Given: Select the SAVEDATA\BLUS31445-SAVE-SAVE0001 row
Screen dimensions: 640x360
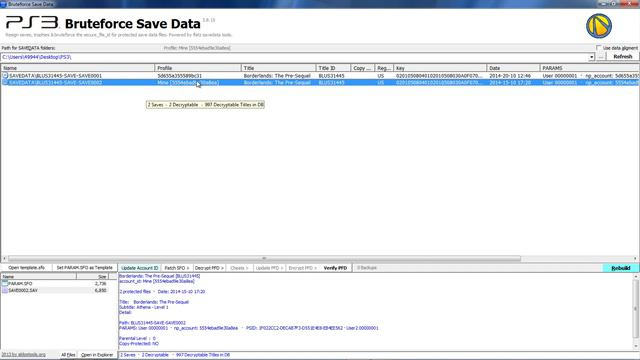Looking at the screenshot, I should click(320, 76).
